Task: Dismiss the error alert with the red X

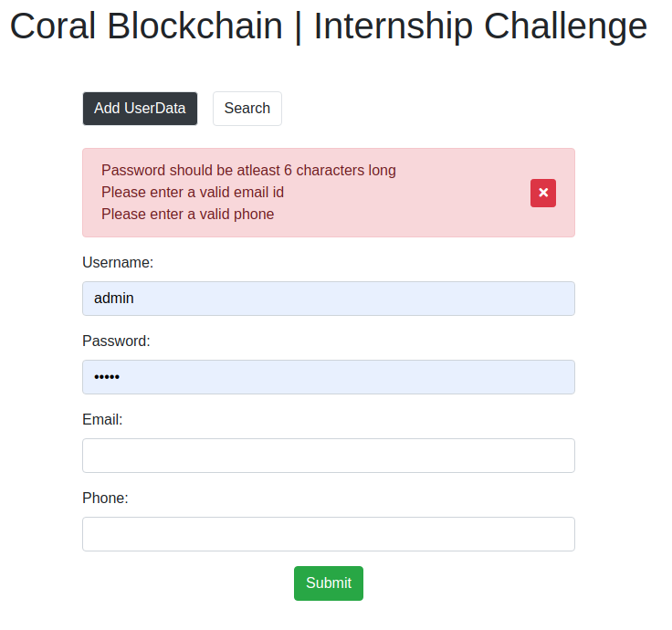Action: click(543, 193)
